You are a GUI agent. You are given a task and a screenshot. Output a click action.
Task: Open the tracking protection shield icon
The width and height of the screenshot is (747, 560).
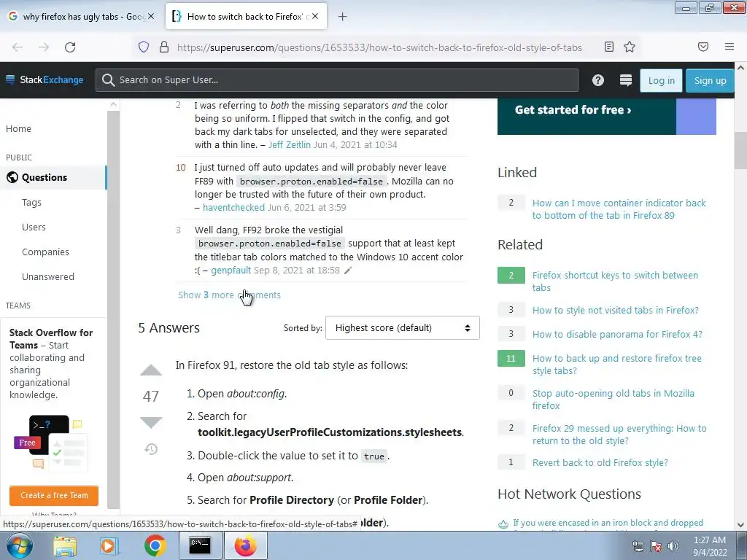[144, 47]
